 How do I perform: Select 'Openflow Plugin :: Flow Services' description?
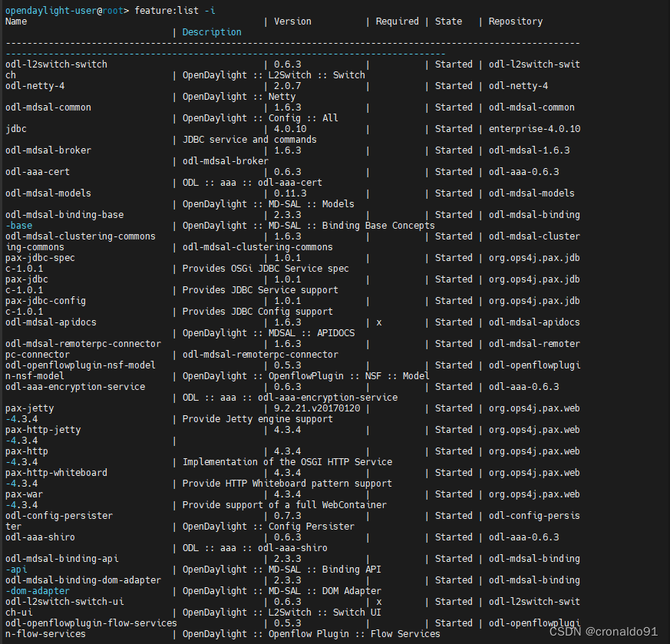click(x=355, y=634)
